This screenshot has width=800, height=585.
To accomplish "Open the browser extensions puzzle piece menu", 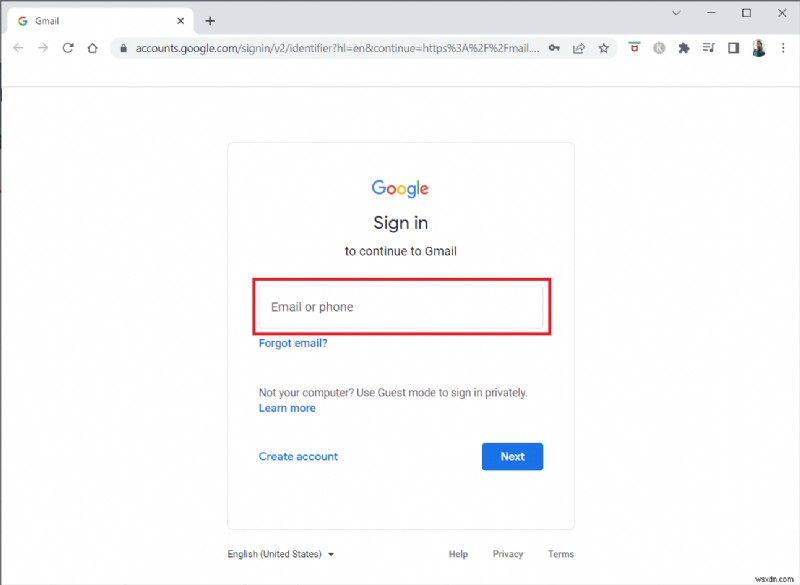I will click(682, 47).
